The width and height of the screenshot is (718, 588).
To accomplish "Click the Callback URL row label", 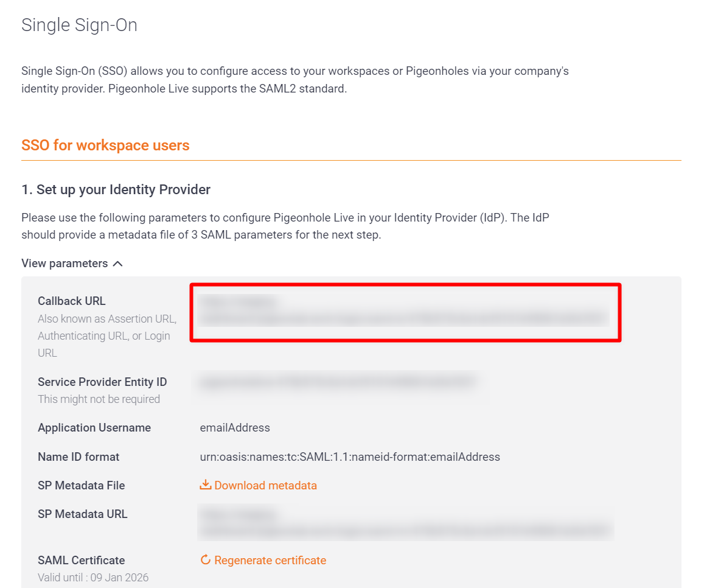I will pyautogui.click(x=71, y=301).
